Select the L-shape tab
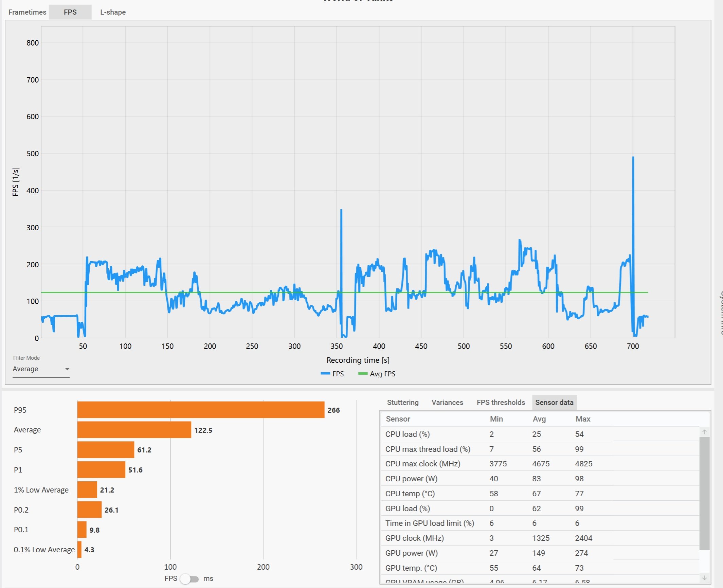723x588 pixels. coord(113,12)
